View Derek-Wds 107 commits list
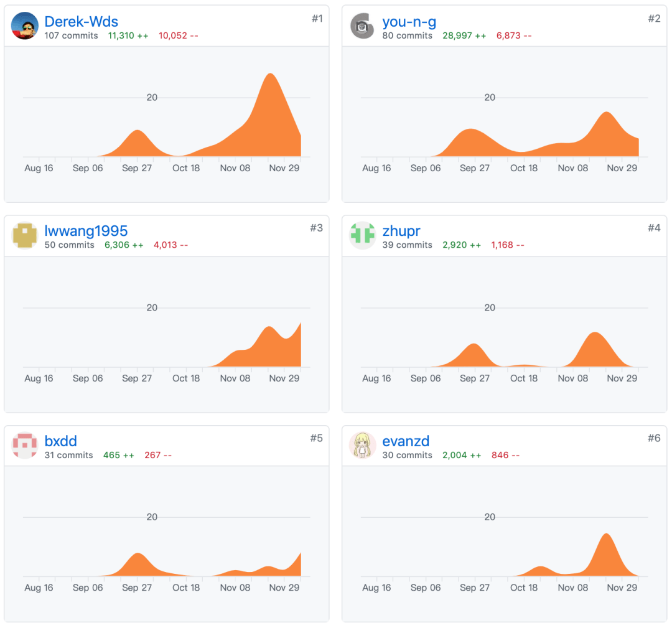 tap(71, 35)
